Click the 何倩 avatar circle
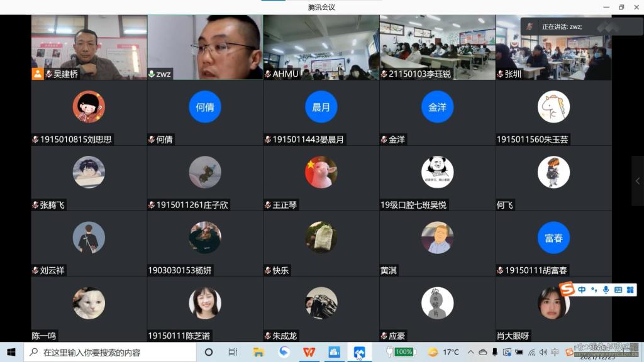 click(x=205, y=107)
